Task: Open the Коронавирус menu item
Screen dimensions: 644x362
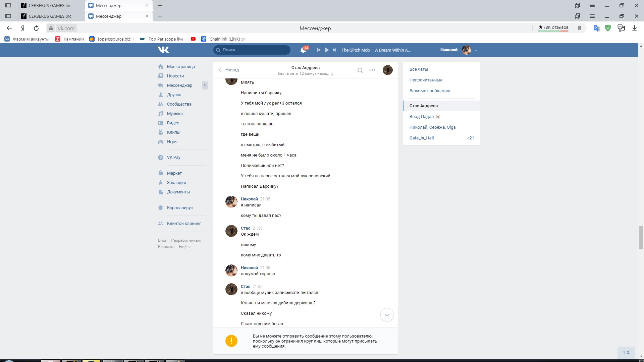Action: [180, 207]
